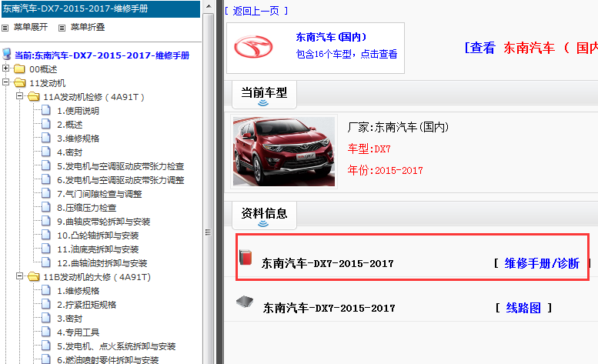Click the document icon for 8.压缩压力检查
This screenshot has height=364, width=598.
tap(45, 207)
